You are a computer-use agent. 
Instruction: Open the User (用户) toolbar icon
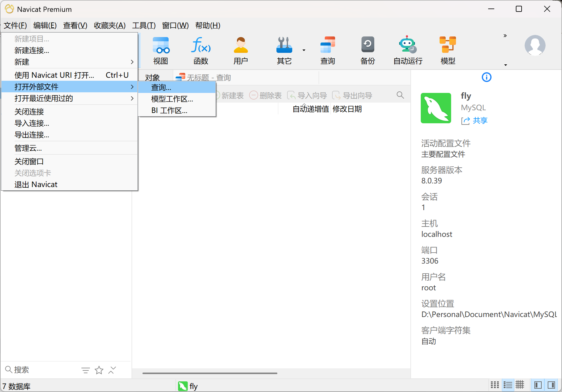pos(241,50)
